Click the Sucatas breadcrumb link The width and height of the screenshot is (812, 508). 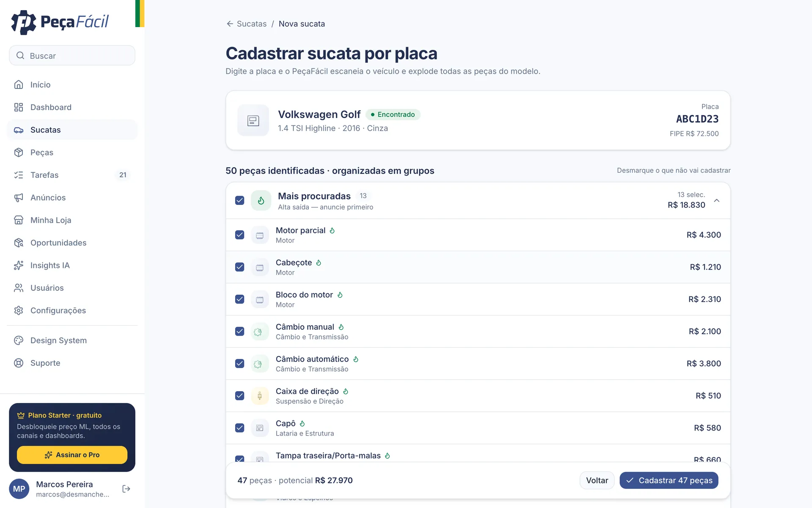[252, 24]
